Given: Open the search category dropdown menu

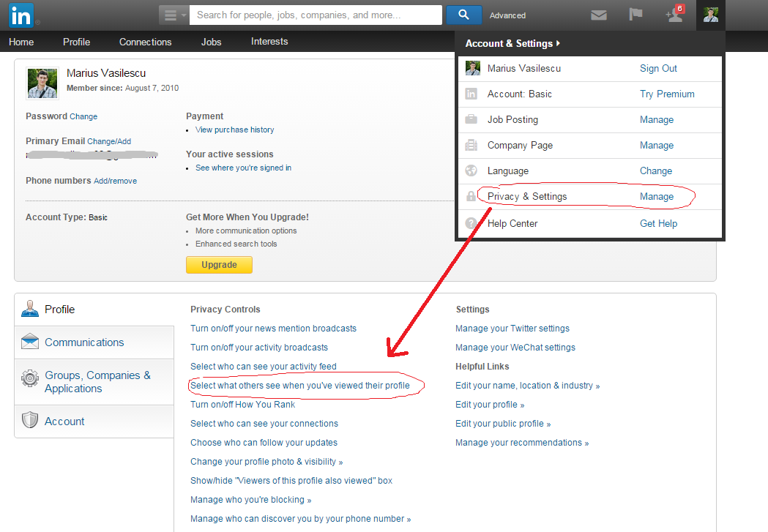Looking at the screenshot, I should point(174,15).
